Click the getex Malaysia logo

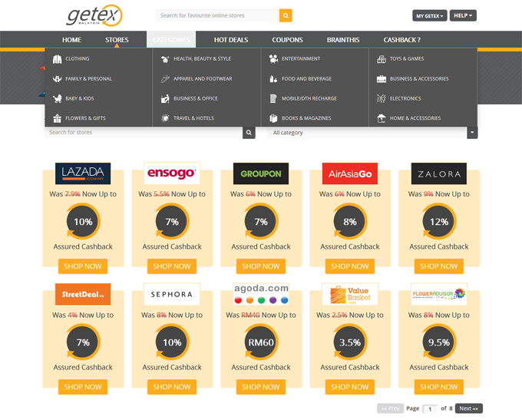pyautogui.click(x=94, y=15)
